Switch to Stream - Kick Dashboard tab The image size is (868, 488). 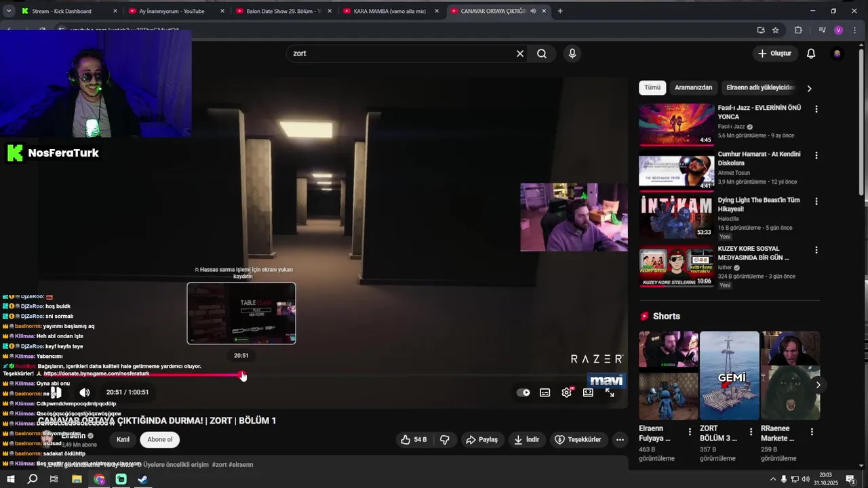[68, 11]
